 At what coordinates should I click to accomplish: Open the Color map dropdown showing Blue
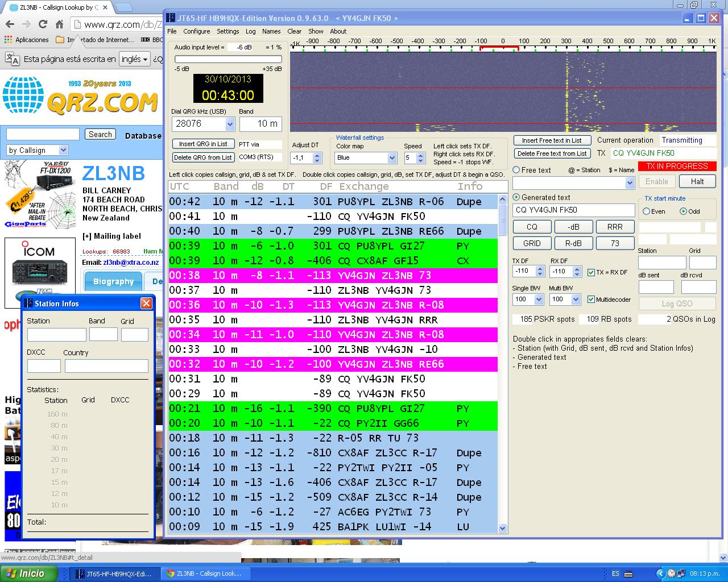click(x=391, y=157)
